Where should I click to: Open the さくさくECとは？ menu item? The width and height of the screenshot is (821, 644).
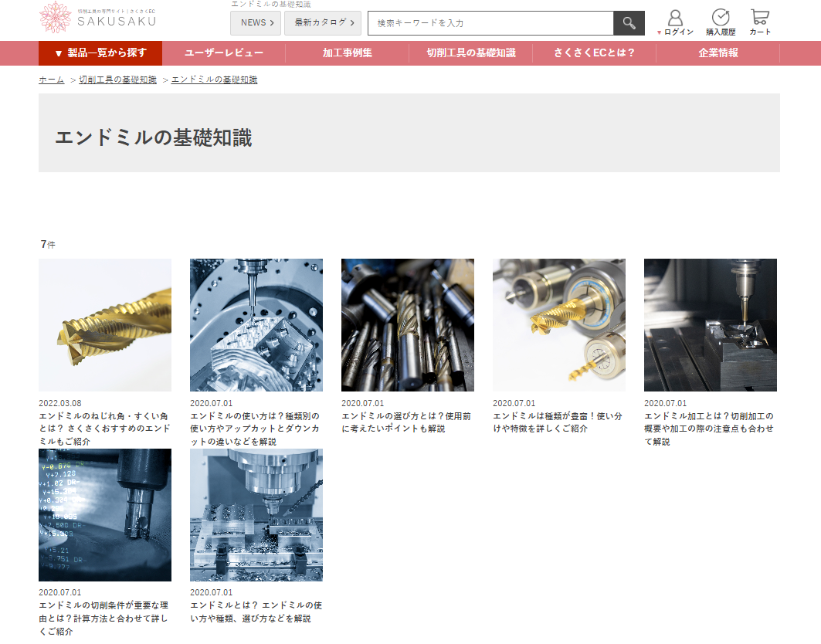595,53
